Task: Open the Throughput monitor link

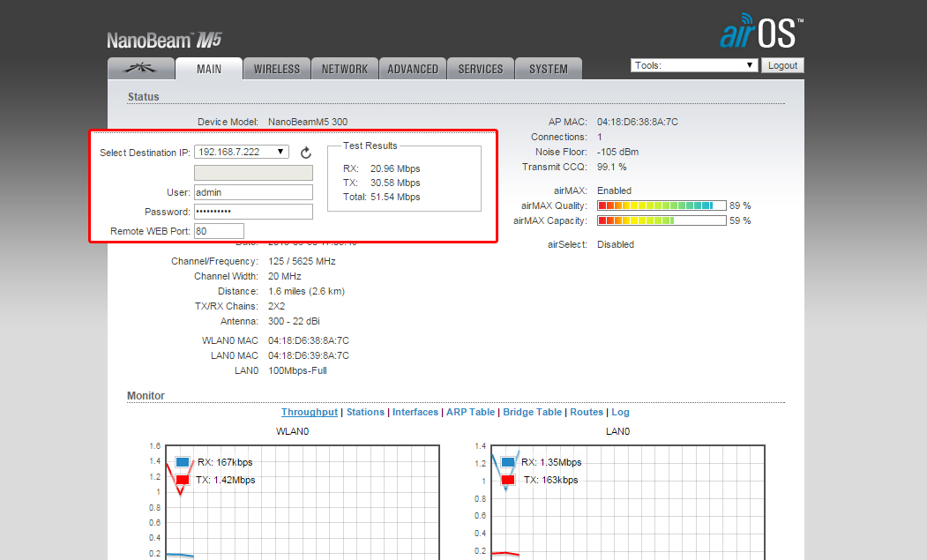Action: [310, 412]
